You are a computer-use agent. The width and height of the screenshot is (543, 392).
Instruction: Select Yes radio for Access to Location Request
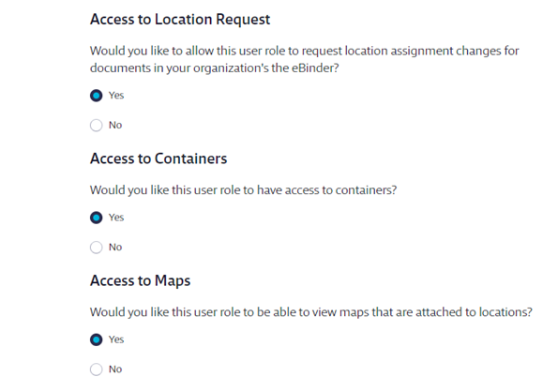pyautogui.click(x=97, y=96)
